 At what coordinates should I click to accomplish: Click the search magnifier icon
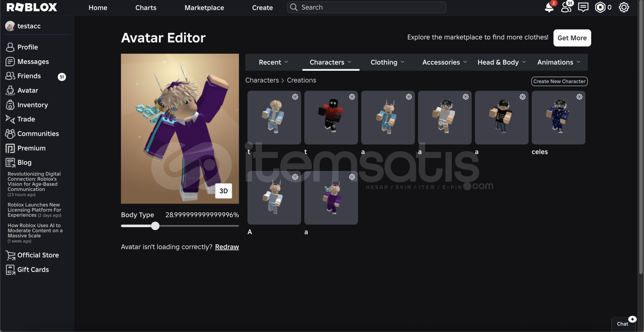294,7
